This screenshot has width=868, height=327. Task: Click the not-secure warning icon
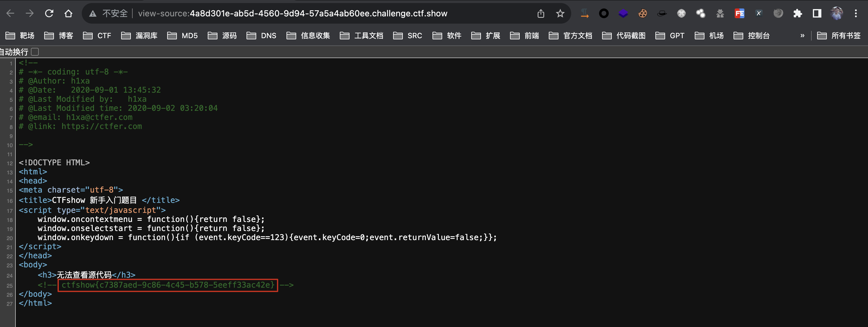coord(93,13)
